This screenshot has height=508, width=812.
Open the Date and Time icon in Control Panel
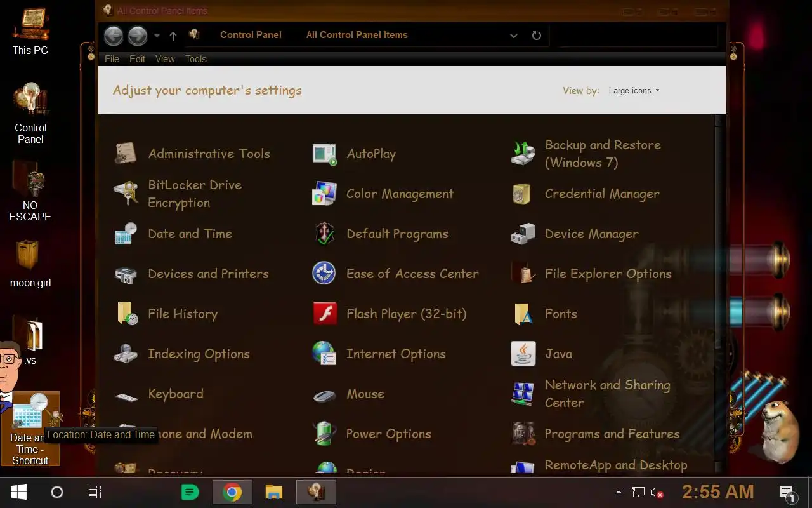(x=126, y=234)
